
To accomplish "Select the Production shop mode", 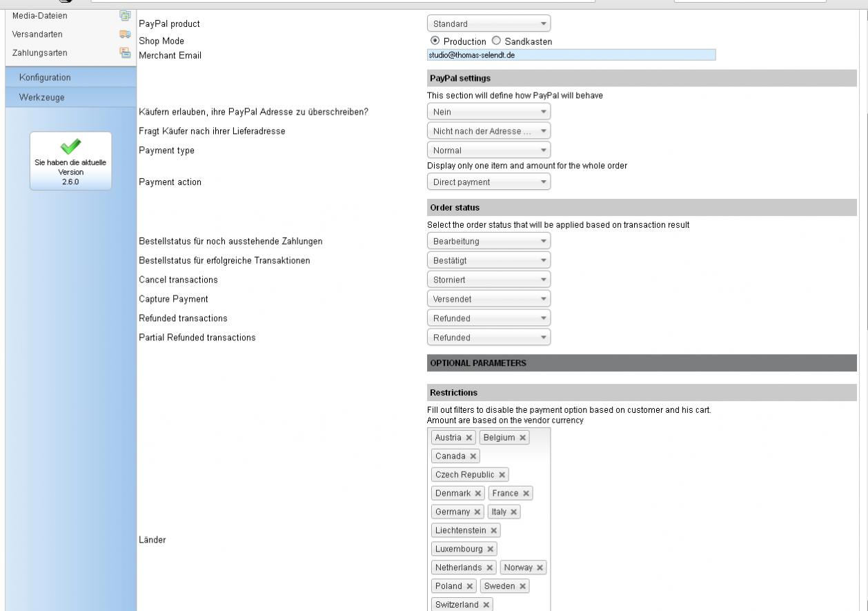I will 435,41.
